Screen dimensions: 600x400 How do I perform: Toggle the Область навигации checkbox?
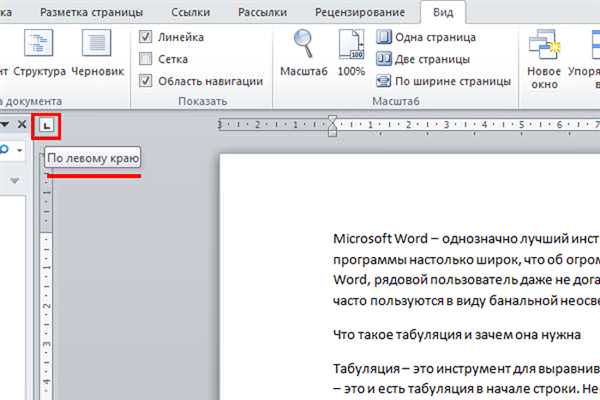pos(201,81)
